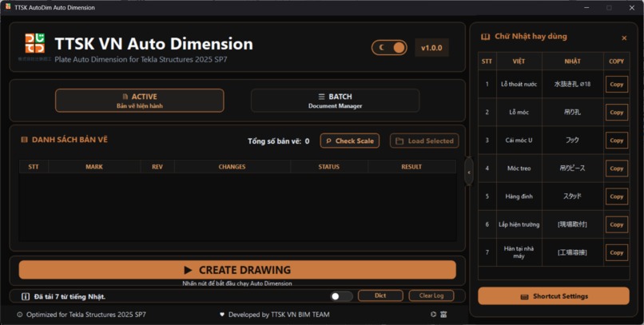Click the Japanese text フック
This screenshot has width=644, height=325.
click(573, 141)
